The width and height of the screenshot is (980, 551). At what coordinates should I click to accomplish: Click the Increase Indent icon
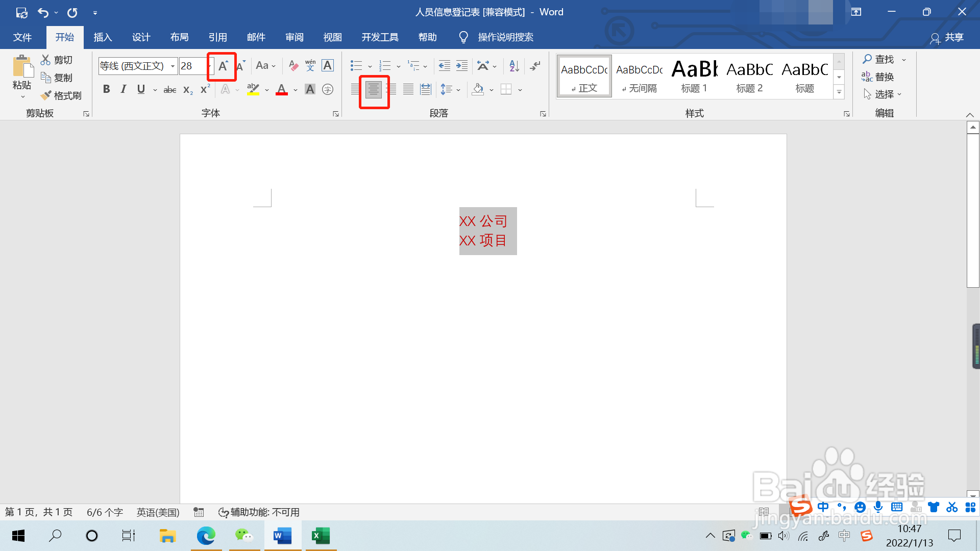point(462,65)
